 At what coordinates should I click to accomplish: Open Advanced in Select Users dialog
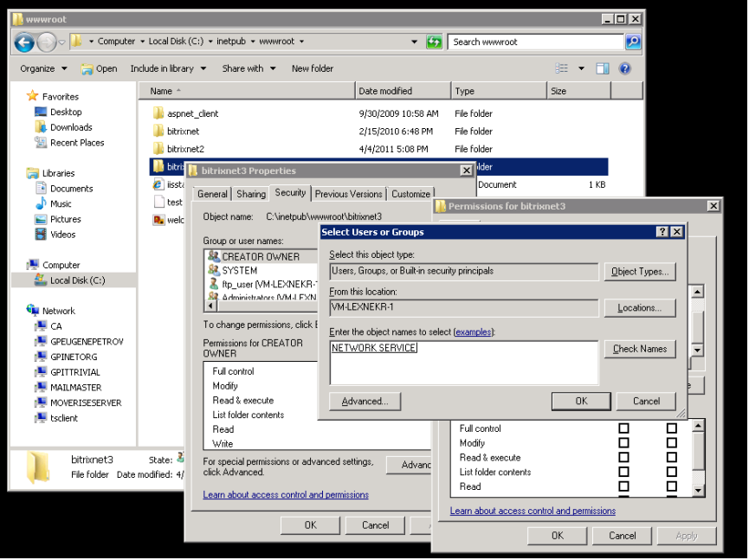click(x=365, y=402)
